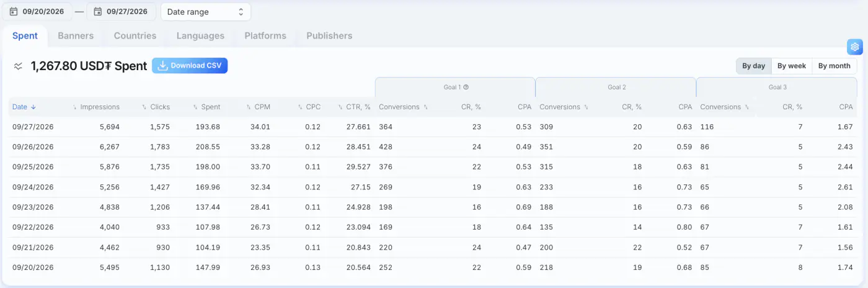Switch to By month view

point(834,66)
